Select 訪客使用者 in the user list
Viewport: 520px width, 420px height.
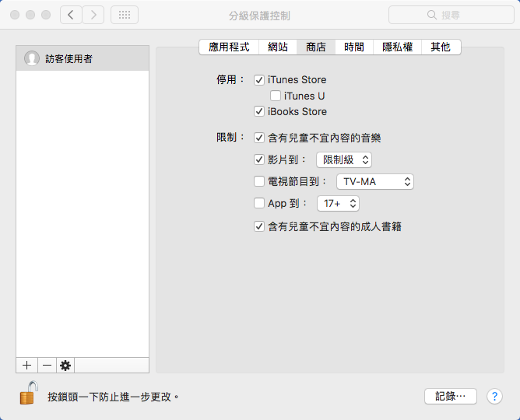point(83,58)
